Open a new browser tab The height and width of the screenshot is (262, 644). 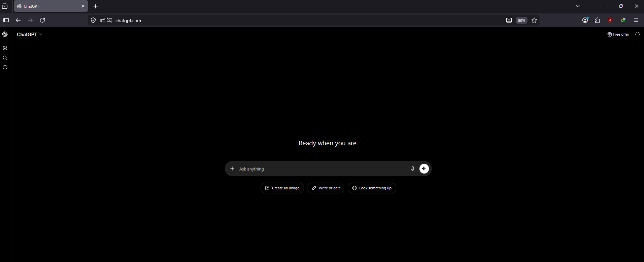[96, 6]
